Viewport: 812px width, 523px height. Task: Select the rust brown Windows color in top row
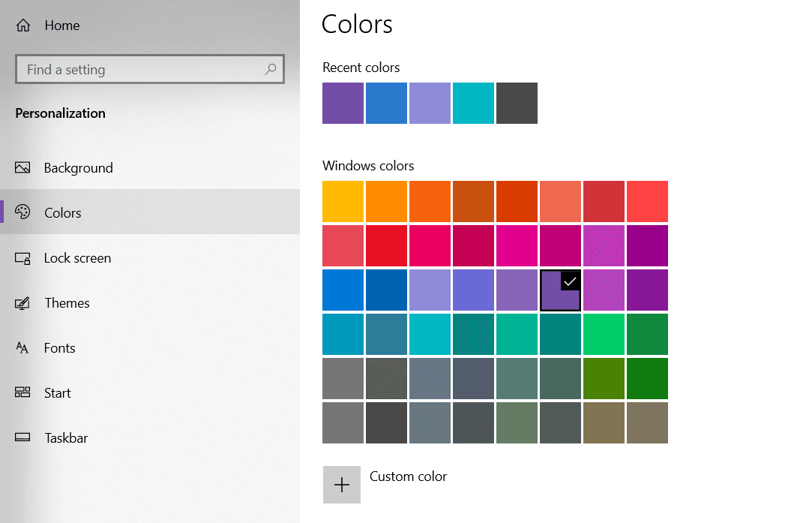point(473,202)
